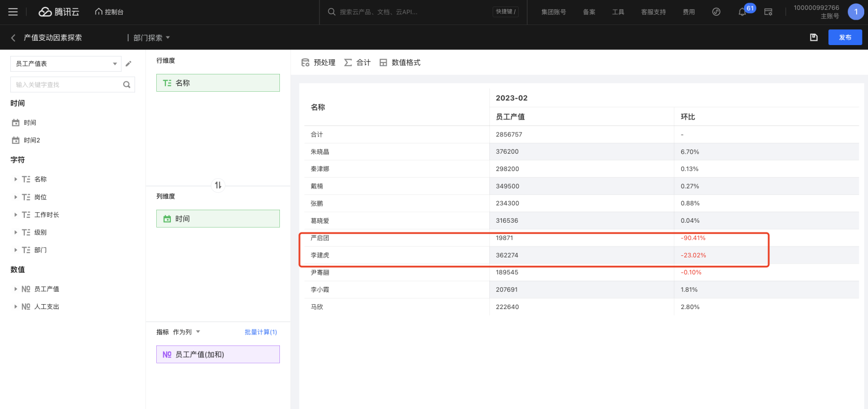The width and height of the screenshot is (868, 409).
Task: Open the 备案 menu
Action: [x=589, y=12]
